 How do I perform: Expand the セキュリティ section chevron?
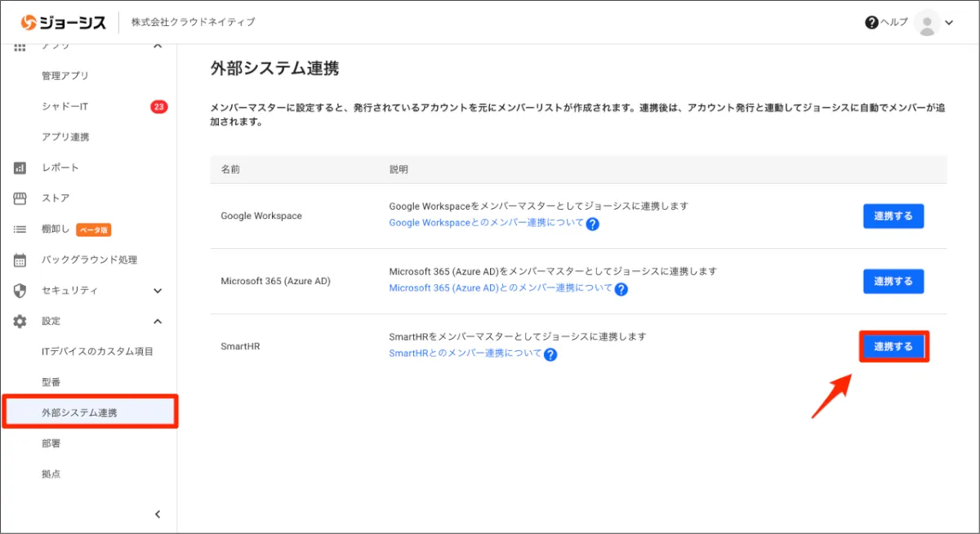pyautogui.click(x=158, y=291)
